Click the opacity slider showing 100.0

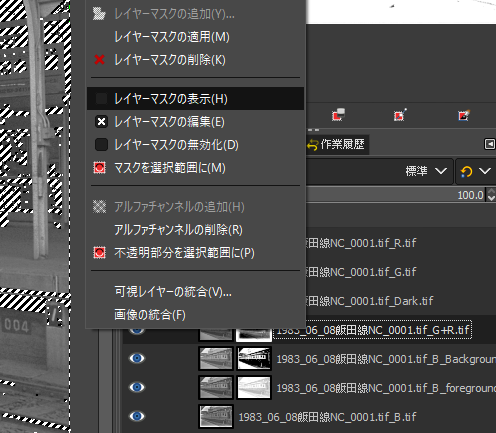pyautogui.click(x=396, y=195)
